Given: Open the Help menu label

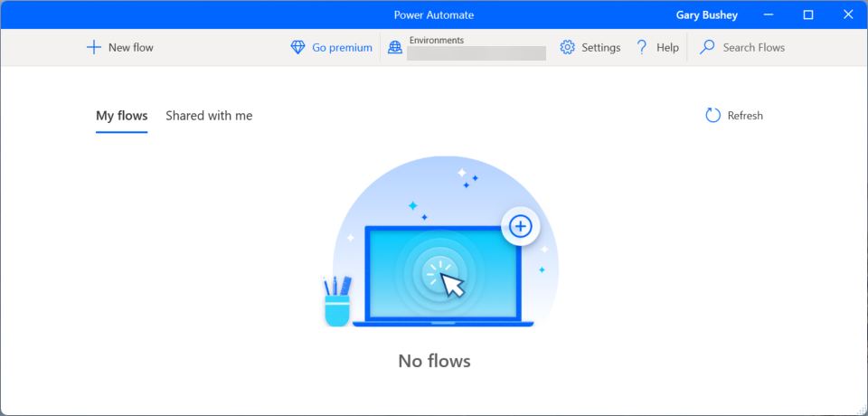Looking at the screenshot, I should coord(667,48).
